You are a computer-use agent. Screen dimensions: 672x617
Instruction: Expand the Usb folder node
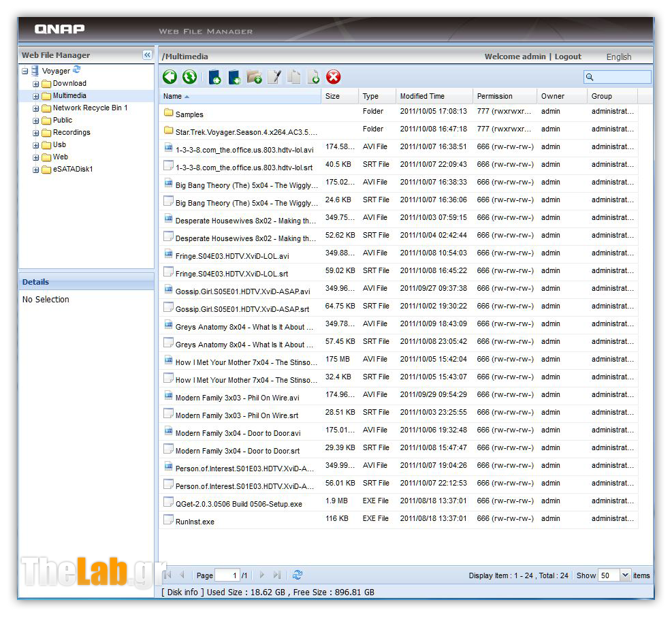pyautogui.click(x=36, y=146)
